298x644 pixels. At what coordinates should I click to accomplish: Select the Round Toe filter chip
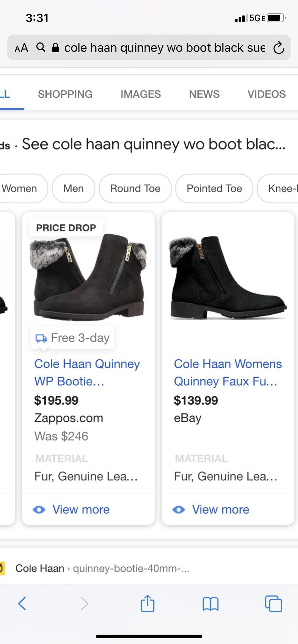click(135, 189)
